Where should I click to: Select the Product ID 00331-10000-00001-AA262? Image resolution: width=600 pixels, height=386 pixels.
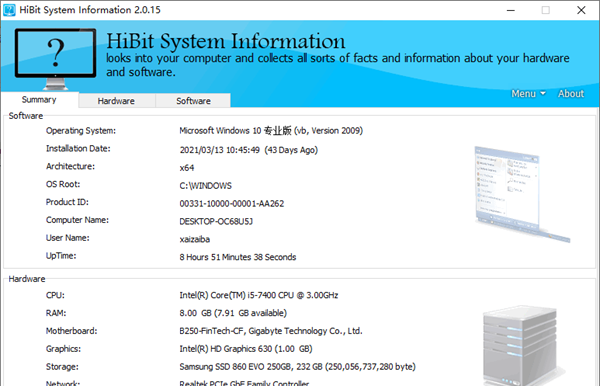click(x=232, y=204)
